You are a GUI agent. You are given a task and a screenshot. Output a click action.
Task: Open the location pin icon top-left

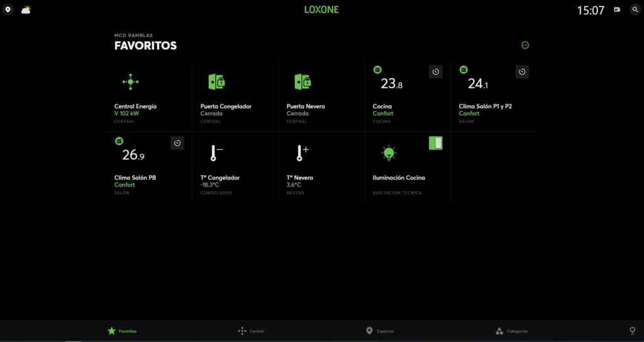pyautogui.click(x=8, y=10)
